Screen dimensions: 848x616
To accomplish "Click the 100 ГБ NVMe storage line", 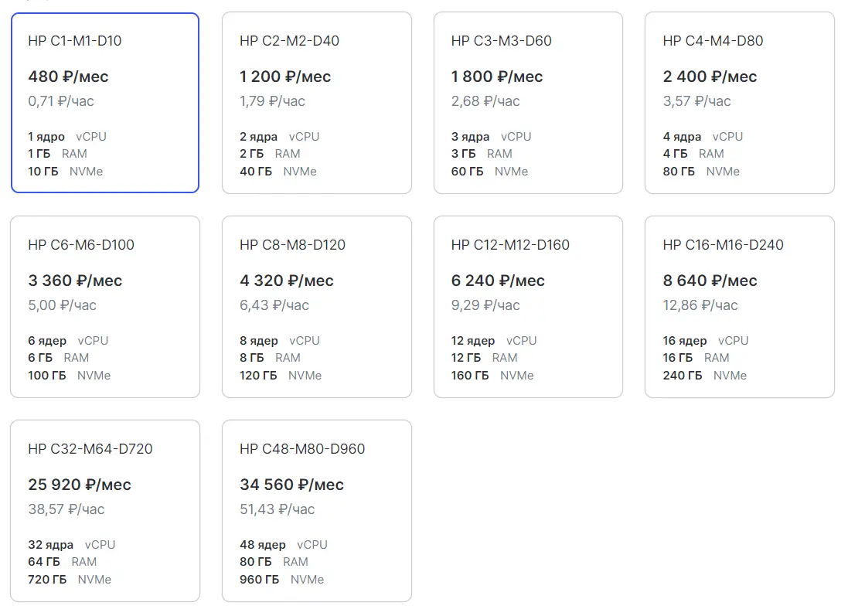I will (x=70, y=376).
